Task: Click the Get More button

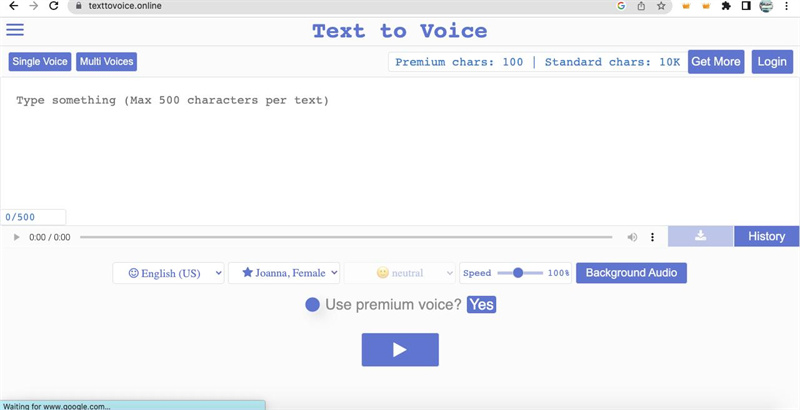Action: point(716,62)
